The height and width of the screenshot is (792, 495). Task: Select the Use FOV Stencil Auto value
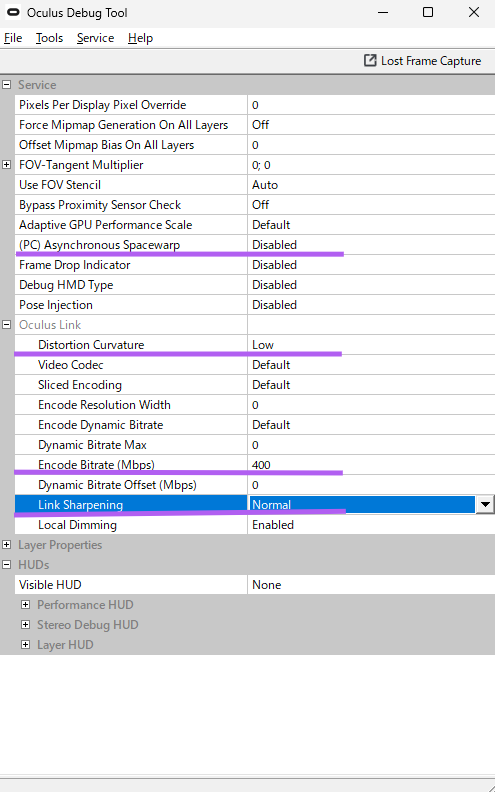click(371, 185)
